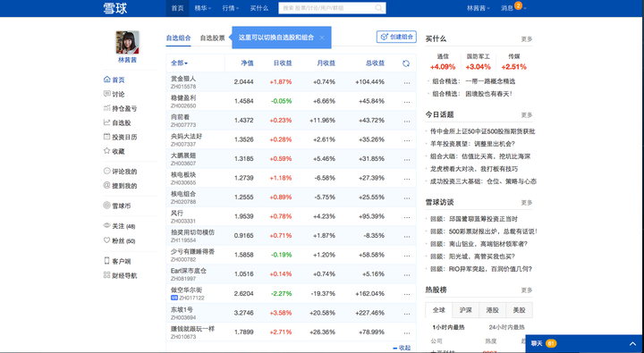This screenshot has height=353, width=644.
Task: Click the user avatar photo
Action: [x=127, y=42]
